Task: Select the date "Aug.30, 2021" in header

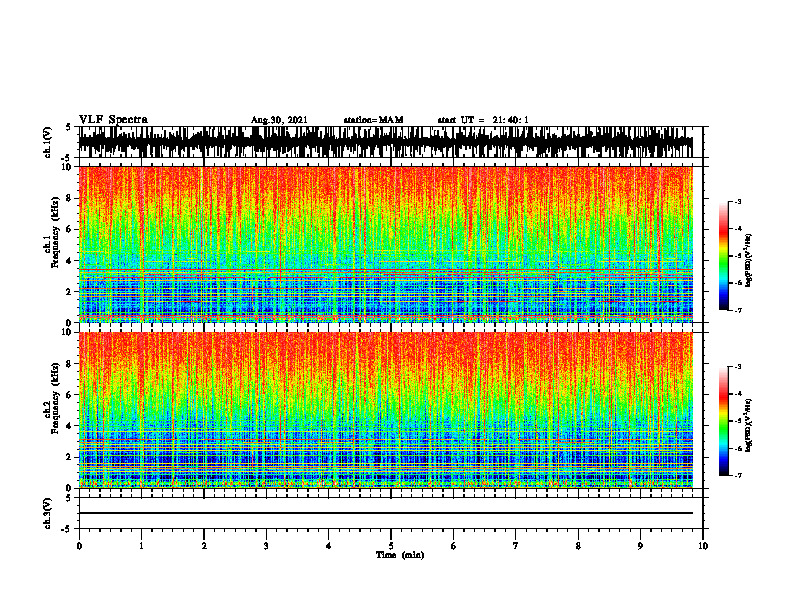Action: click(279, 120)
